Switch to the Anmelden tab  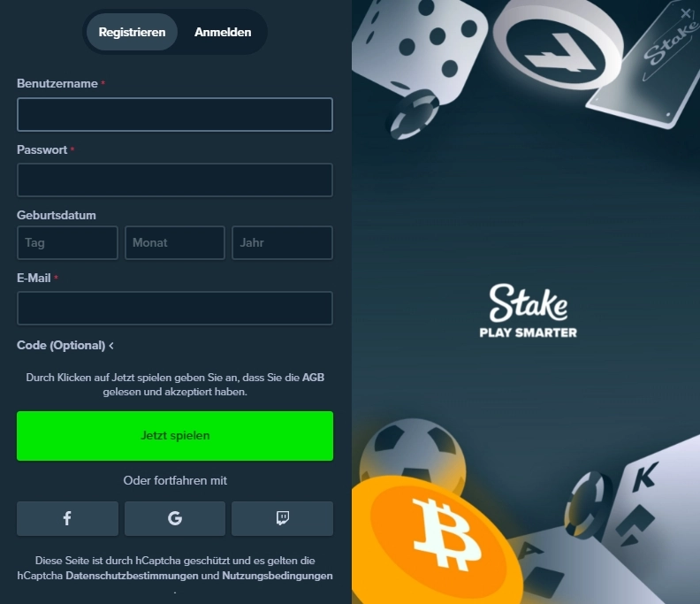coord(223,32)
